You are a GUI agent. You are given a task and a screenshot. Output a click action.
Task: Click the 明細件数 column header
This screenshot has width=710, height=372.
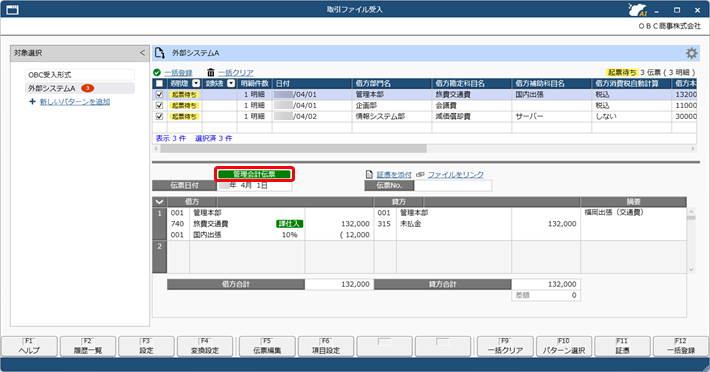[254, 83]
